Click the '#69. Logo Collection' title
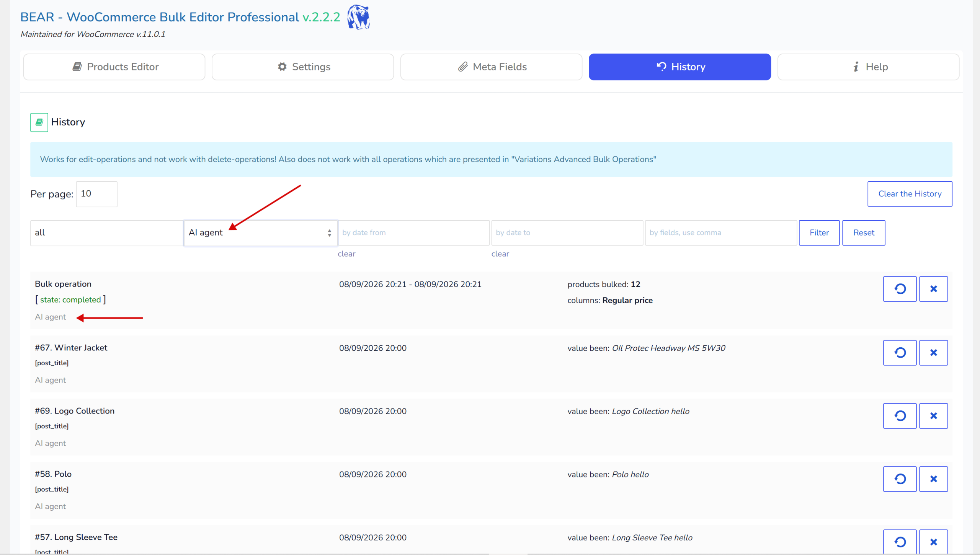This screenshot has height=555, width=980. [75, 411]
